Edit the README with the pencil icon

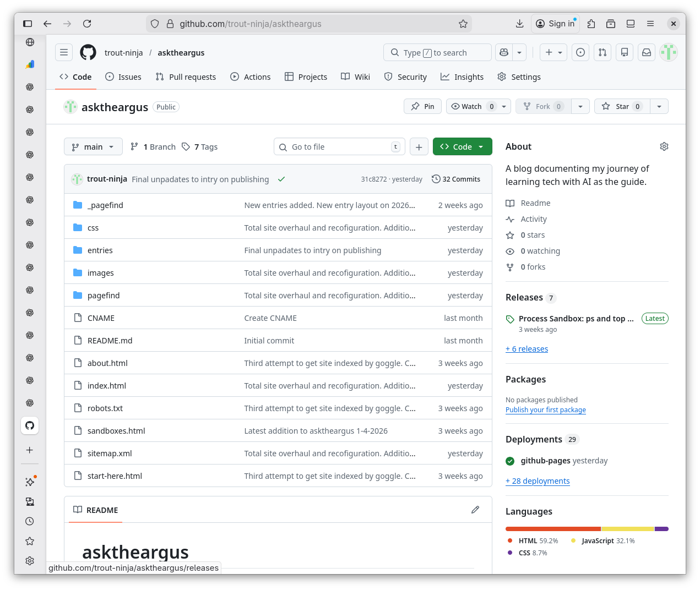pyautogui.click(x=475, y=510)
